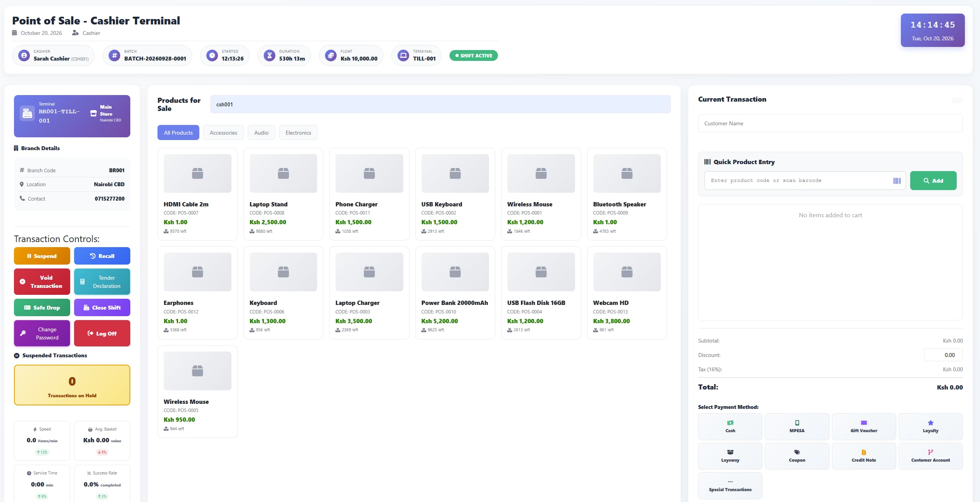Screen dimensions: 980x502
Task: Choose Customer Account payment
Action: [x=930, y=456]
